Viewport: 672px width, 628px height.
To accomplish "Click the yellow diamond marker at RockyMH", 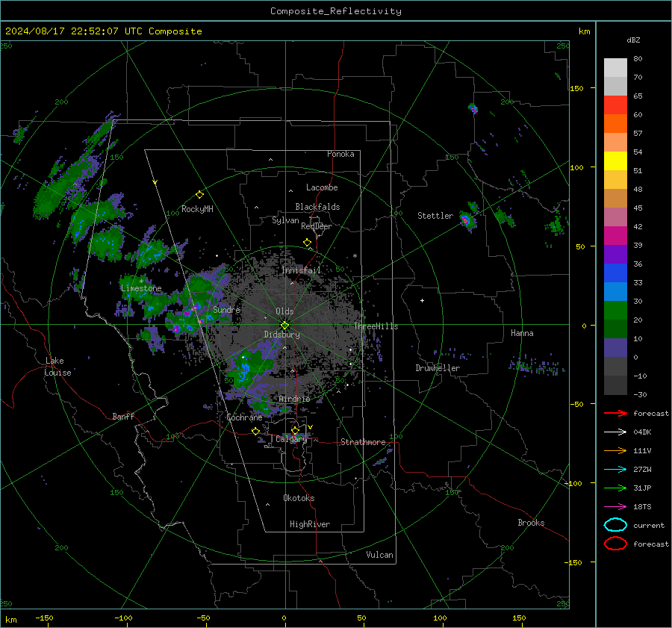I will tap(199, 195).
